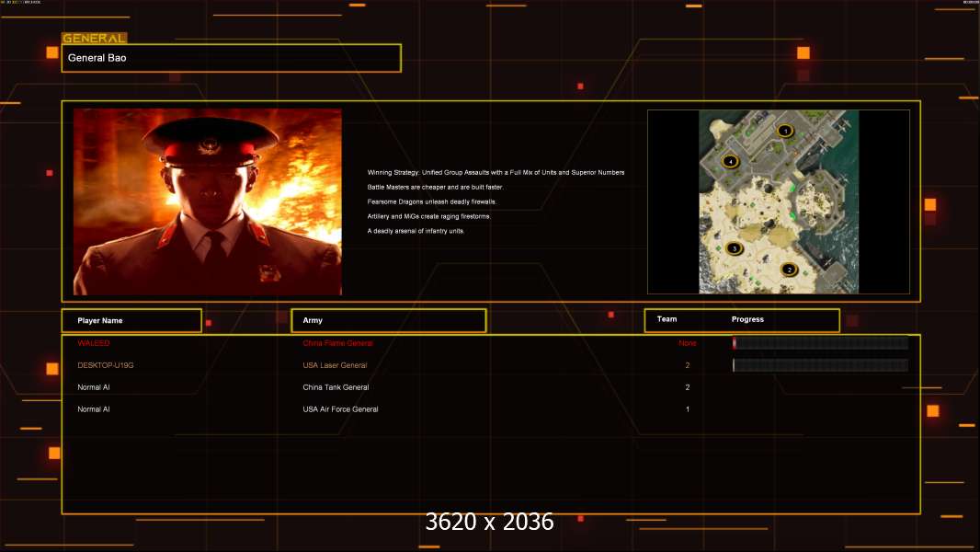The width and height of the screenshot is (980, 552).
Task: Click the General Bao portrait image
Action: [208, 201]
